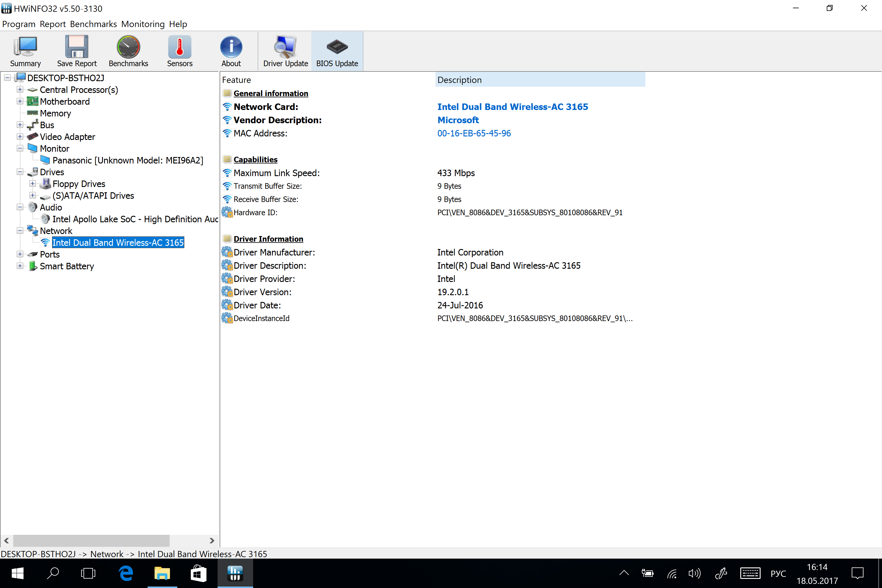Select the Bus tree node

(x=47, y=125)
